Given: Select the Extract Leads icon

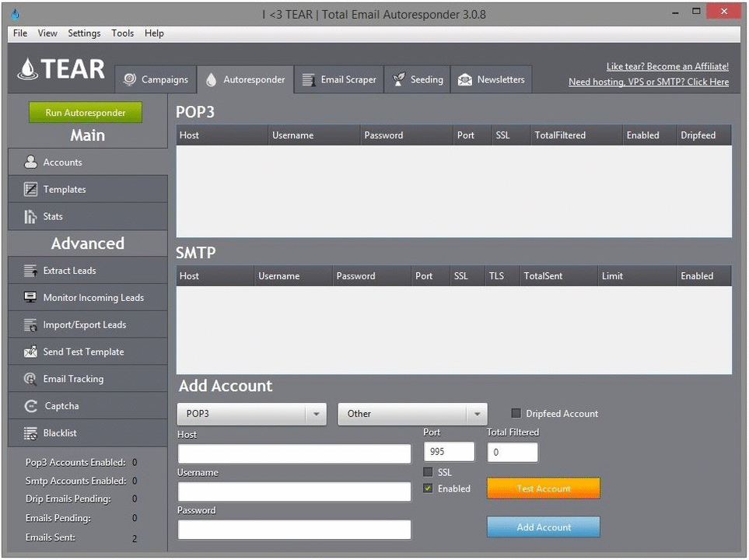Looking at the screenshot, I should click(30, 271).
